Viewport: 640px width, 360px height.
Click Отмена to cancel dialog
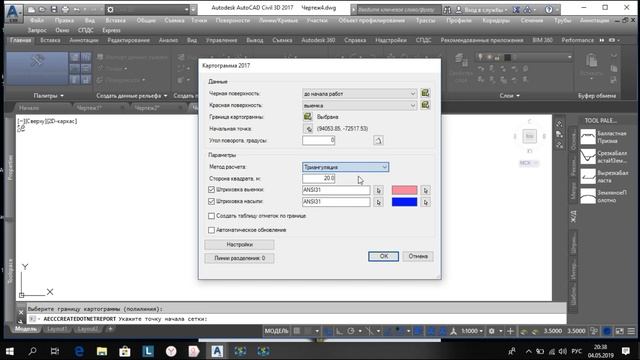(418, 256)
